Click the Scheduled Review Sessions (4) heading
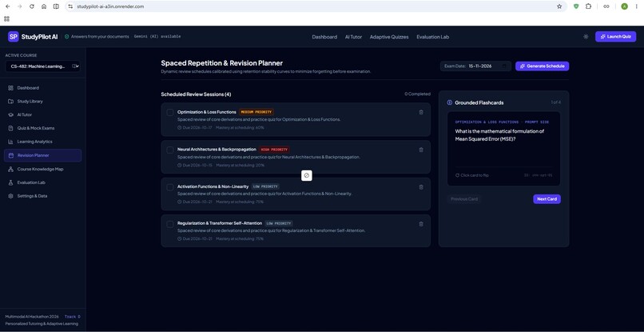This screenshot has height=332, width=644. pyautogui.click(x=196, y=94)
